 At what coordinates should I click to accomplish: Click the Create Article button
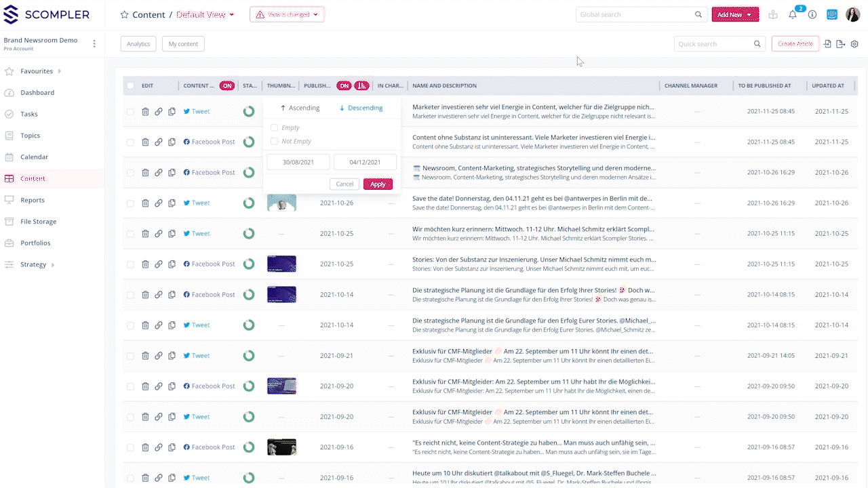(x=795, y=44)
